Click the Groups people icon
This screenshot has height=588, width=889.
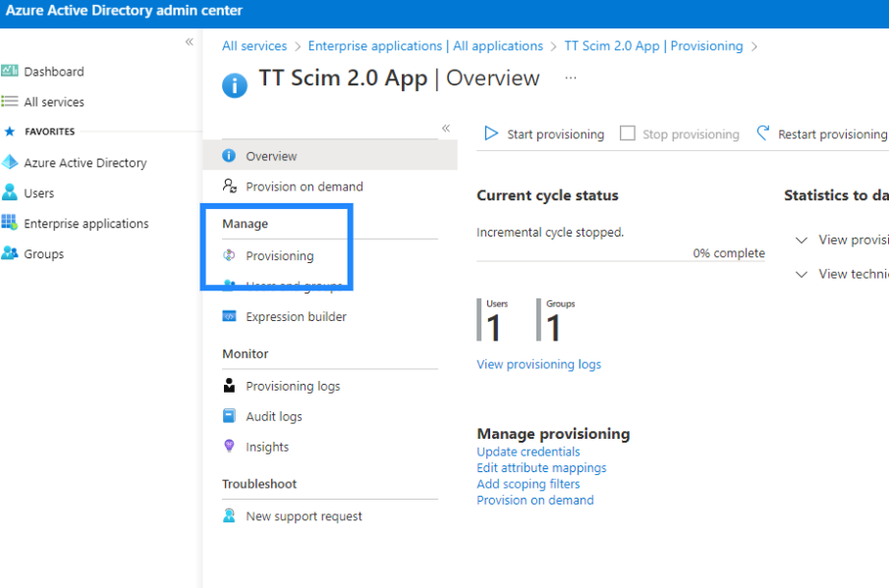(x=10, y=252)
